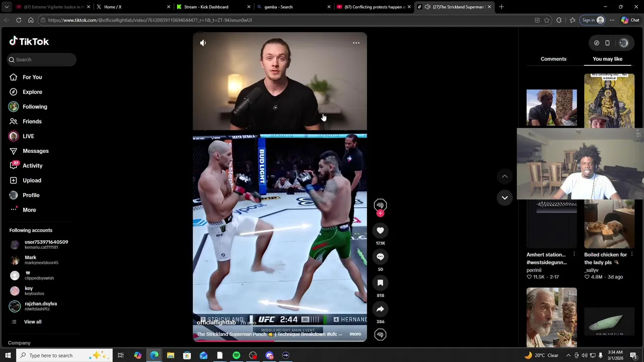Open the Windows Start menu
This screenshot has height=362, width=644.
(x=8, y=355)
